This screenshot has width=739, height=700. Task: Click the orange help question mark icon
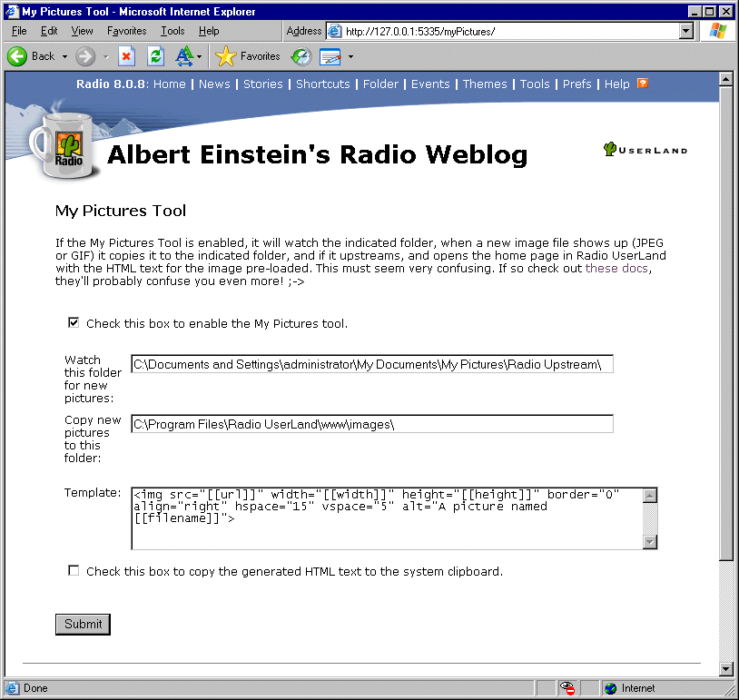click(643, 84)
